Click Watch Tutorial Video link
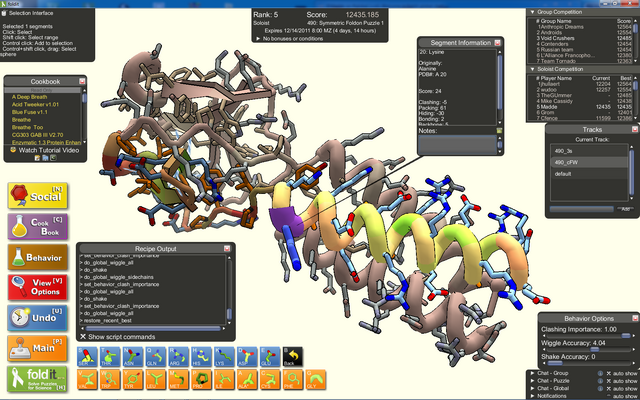 tap(49, 150)
